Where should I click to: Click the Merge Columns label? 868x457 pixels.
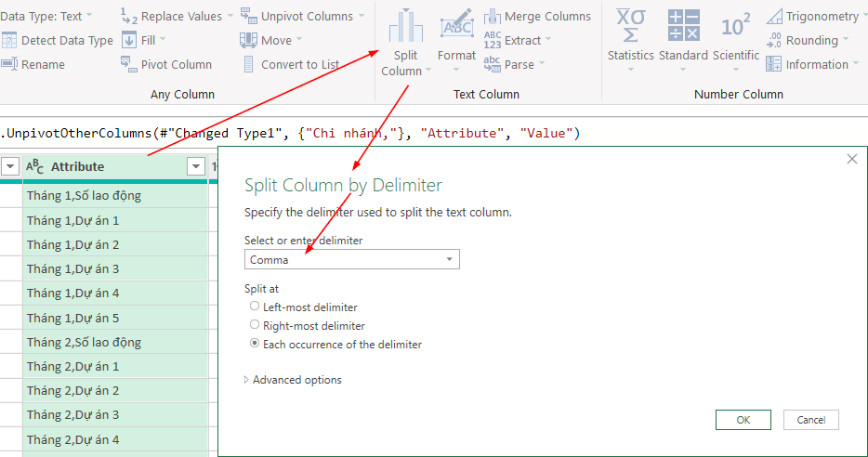click(x=547, y=17)
